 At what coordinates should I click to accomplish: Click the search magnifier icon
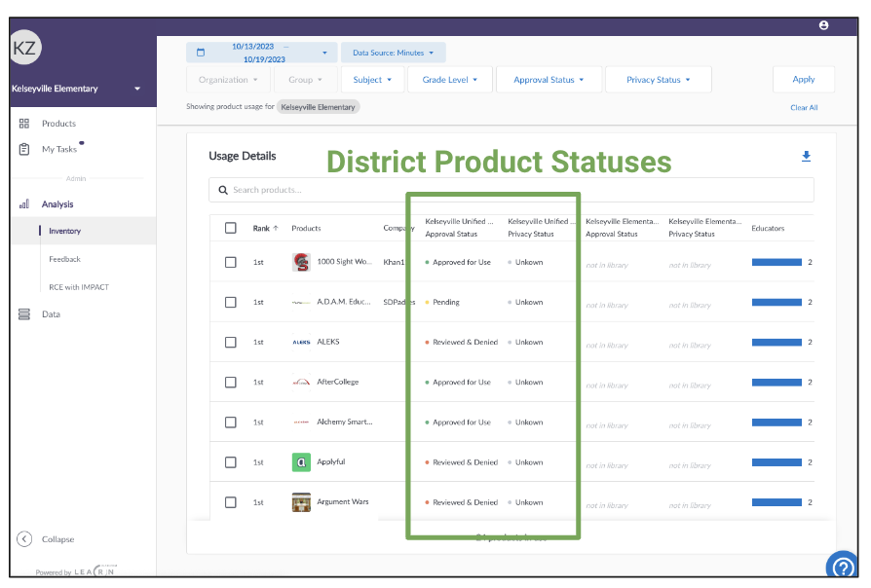click(223, 190)
